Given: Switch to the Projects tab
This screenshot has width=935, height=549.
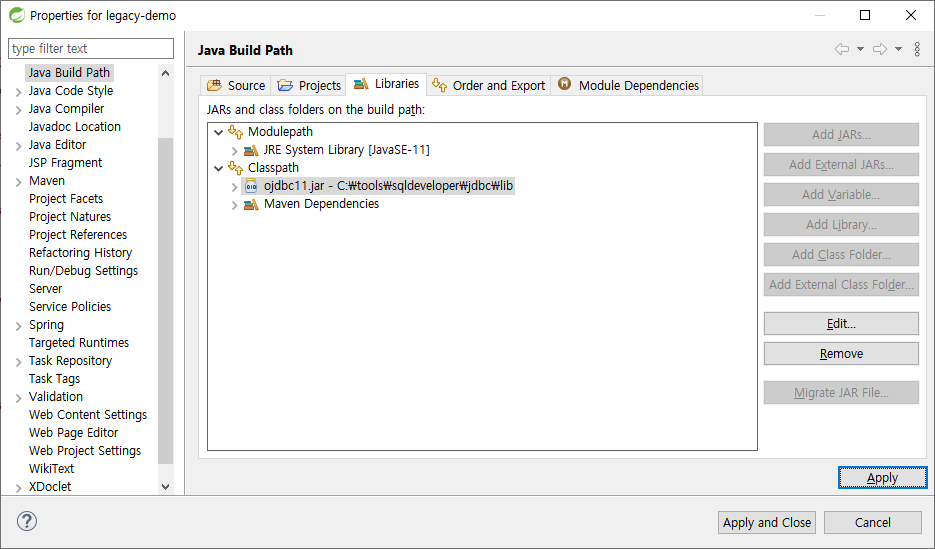Looking at the screenshot, I should [309, 85].
